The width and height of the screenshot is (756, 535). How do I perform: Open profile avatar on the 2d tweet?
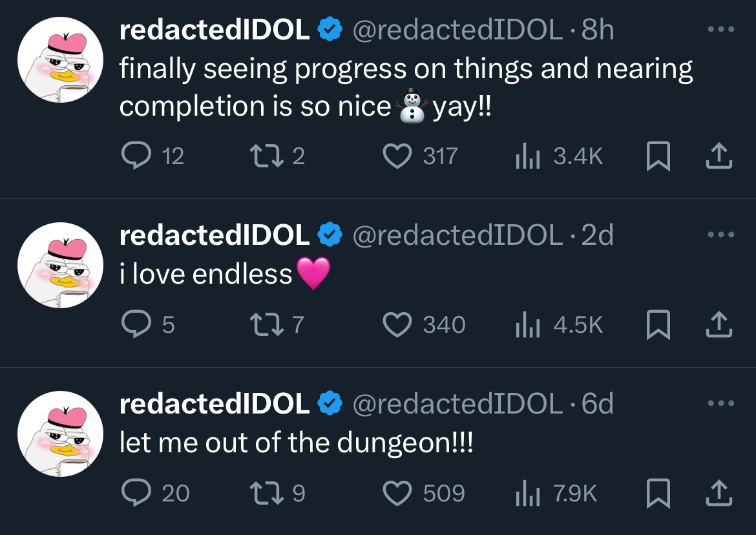[60, 265]
